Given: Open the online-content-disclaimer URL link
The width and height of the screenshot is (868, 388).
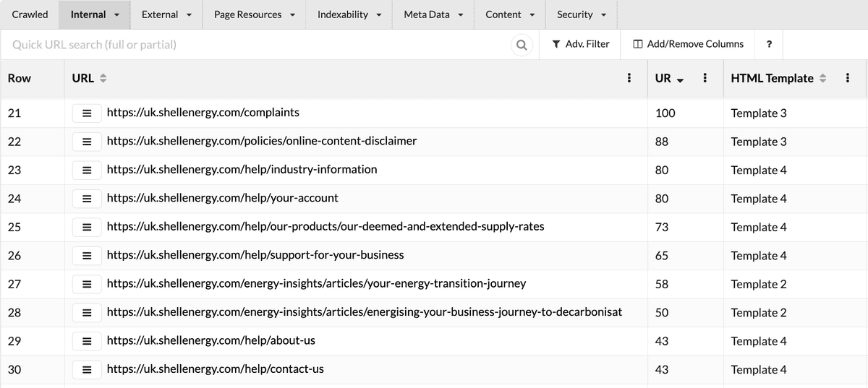Looking at the screenshot, I should 262,141.
